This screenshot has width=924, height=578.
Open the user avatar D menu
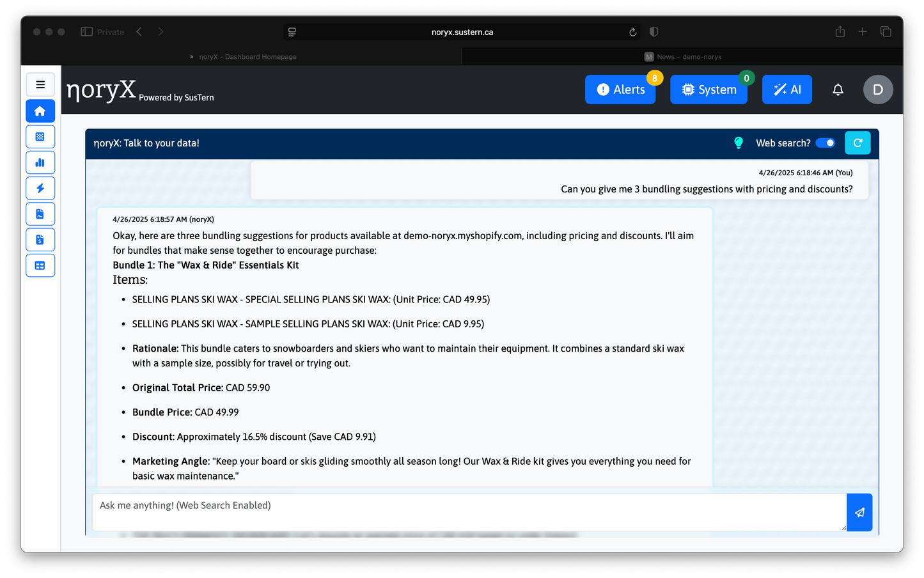(x=878, y=90)
